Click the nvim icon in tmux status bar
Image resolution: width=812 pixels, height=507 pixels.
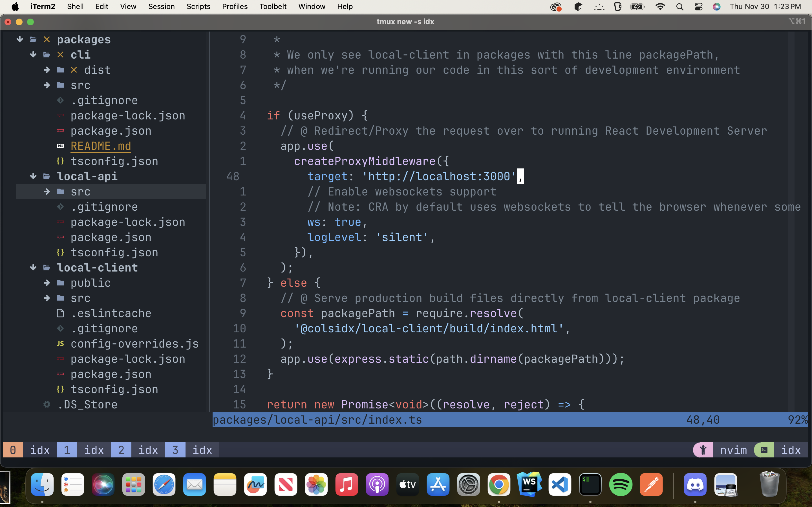tap(703, 450)
